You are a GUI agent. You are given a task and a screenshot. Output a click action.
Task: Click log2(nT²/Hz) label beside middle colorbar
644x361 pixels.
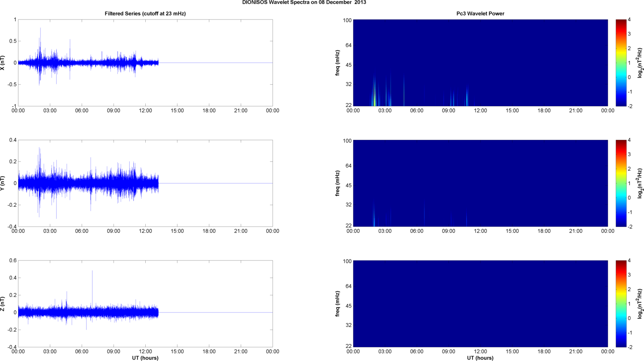coord(640,183)
